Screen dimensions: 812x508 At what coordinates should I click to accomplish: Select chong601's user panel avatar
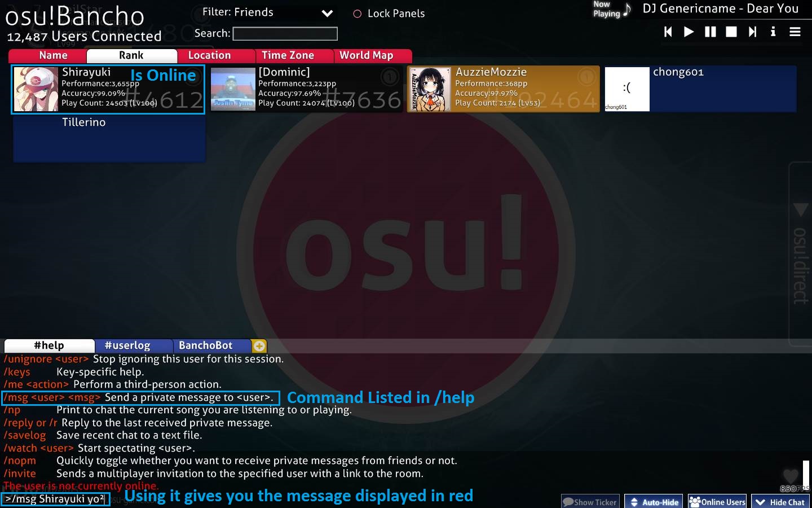pos(627,89)
